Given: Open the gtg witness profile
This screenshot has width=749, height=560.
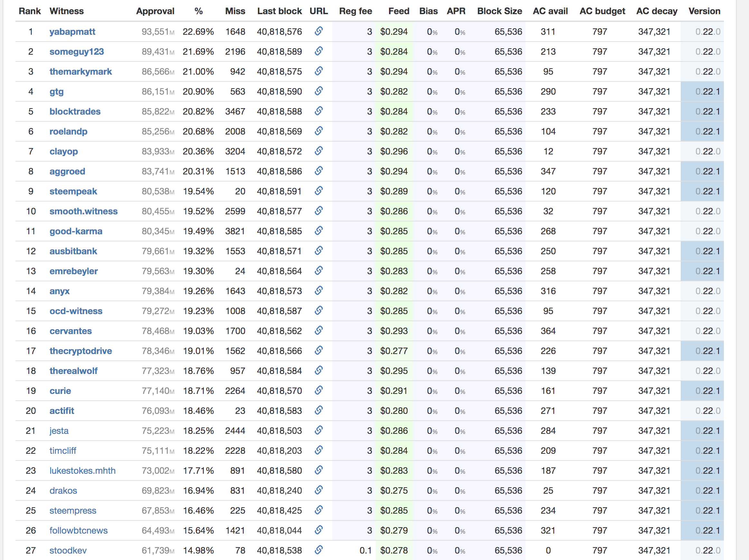Looking at the screenshot, I should click(57, 92).
